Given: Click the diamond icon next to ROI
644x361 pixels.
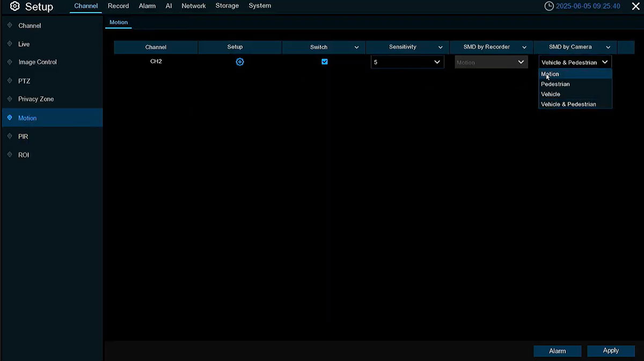Looking at the screenshot, I should pos(10,155).
